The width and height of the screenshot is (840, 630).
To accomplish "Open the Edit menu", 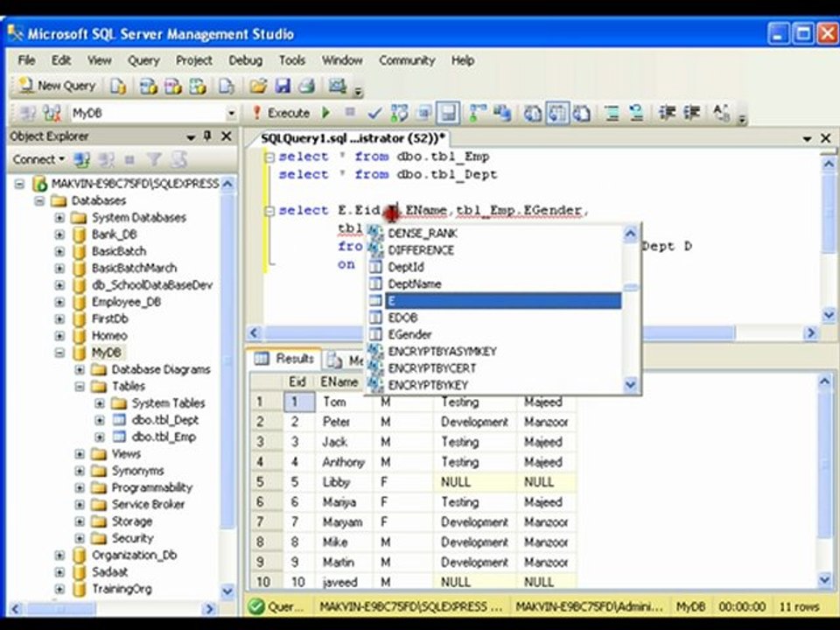I will click(x=61, y=60).
